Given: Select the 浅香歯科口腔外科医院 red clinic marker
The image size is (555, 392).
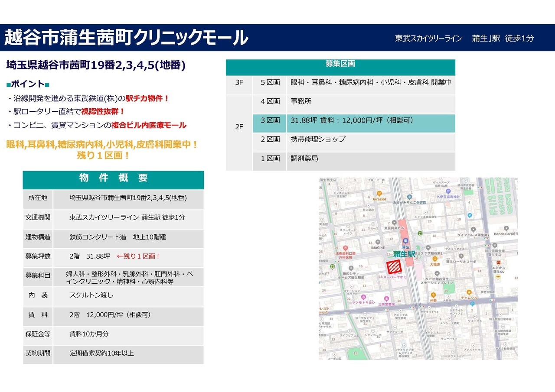Looking at the screenshot, I should [345, 248].
